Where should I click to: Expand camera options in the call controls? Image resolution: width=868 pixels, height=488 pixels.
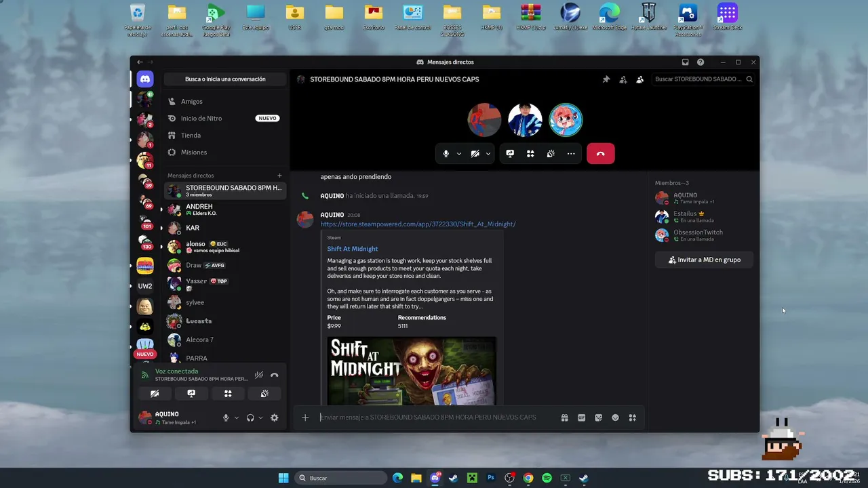tap(488, 154)
